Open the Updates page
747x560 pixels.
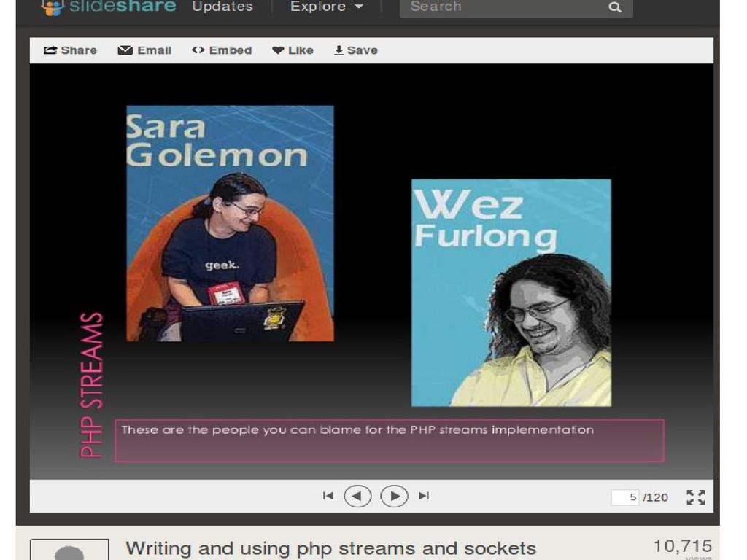pos(222,6)
